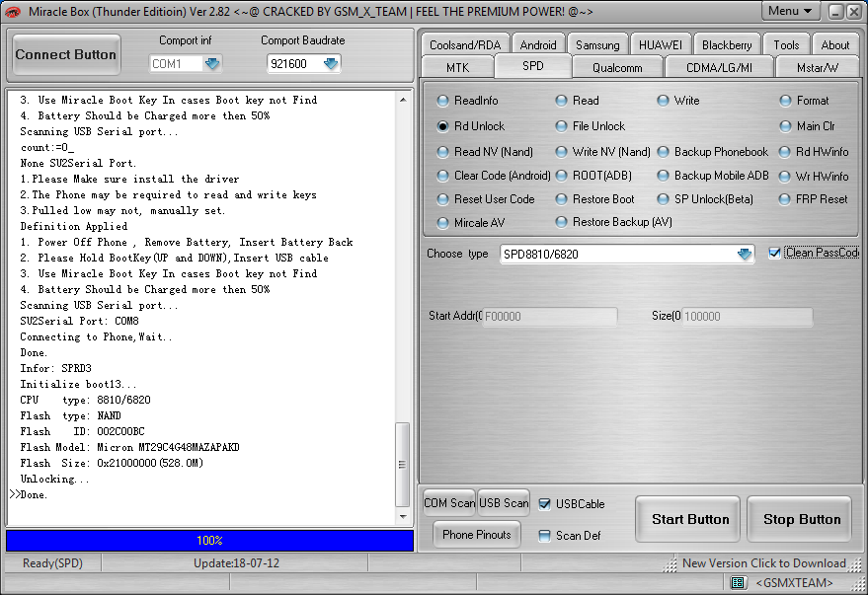Click the USB Scan button

[x=504, y=503]
